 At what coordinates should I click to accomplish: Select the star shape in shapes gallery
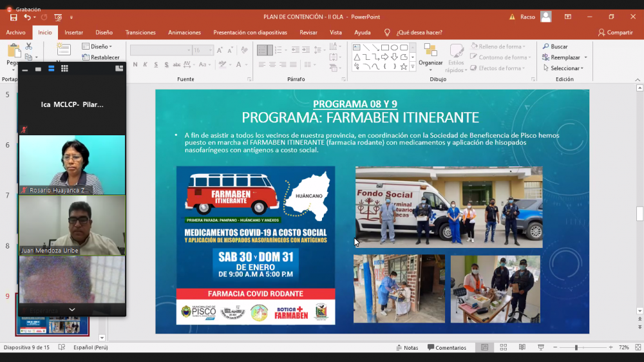(x=404, y=66)
